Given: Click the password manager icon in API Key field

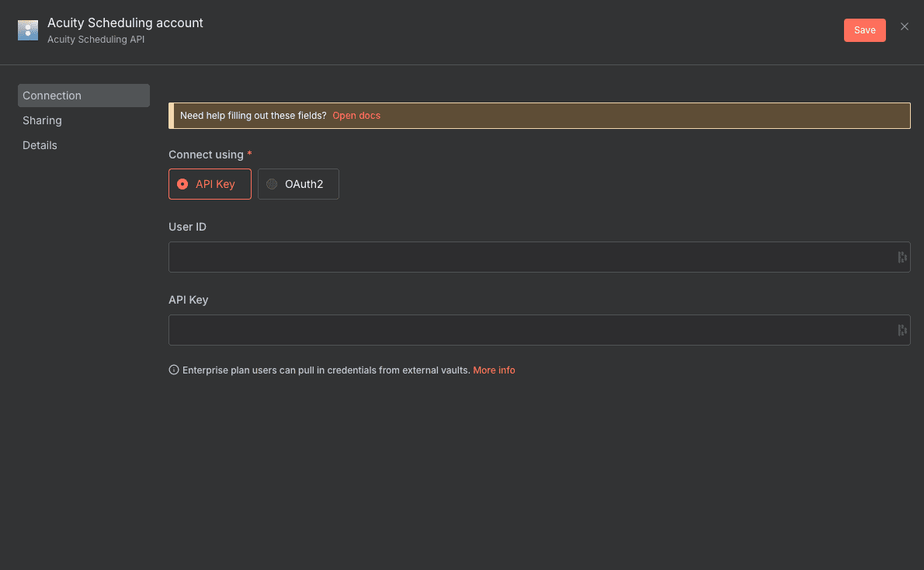Looking at the screenshot, I should [x=901, y=330].
